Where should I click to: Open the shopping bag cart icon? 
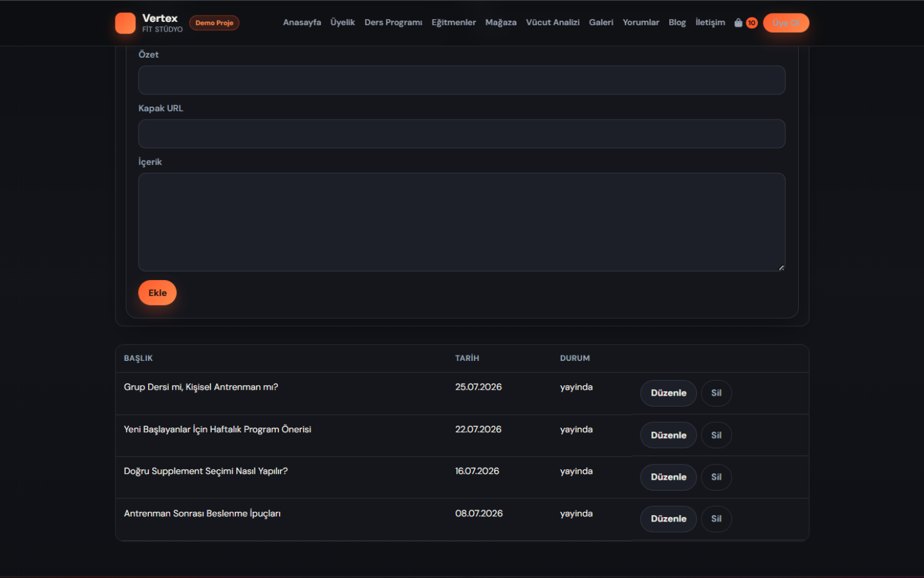pos(739,22)
